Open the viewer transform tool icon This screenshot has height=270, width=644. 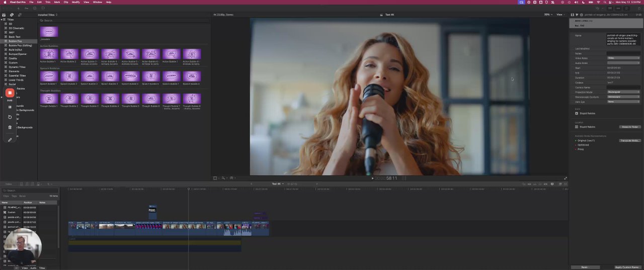pos(215,178)
